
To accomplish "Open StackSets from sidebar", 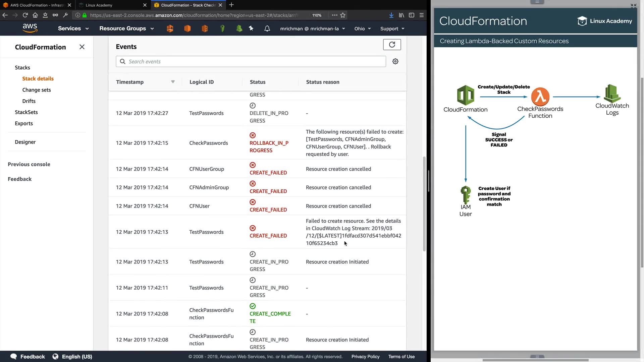I will tap(26, 112).
